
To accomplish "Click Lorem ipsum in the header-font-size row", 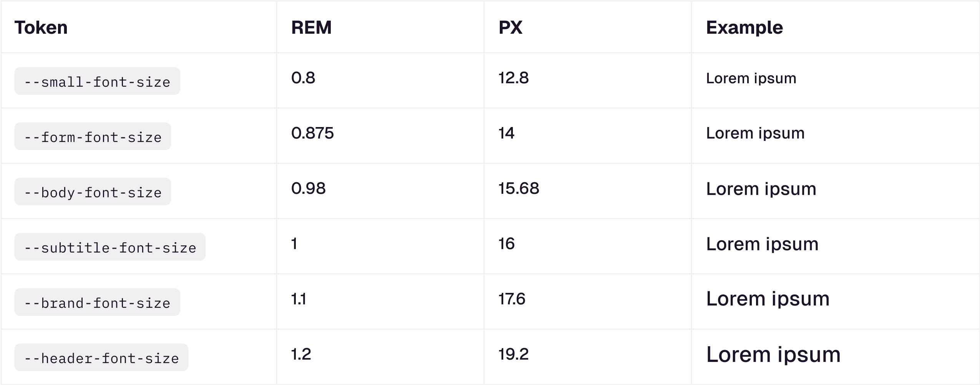I will point(773,354).
